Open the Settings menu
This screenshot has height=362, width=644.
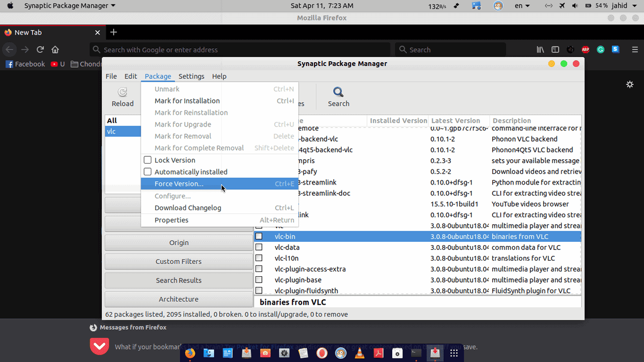pyautogui.click(x=191, y=76)
